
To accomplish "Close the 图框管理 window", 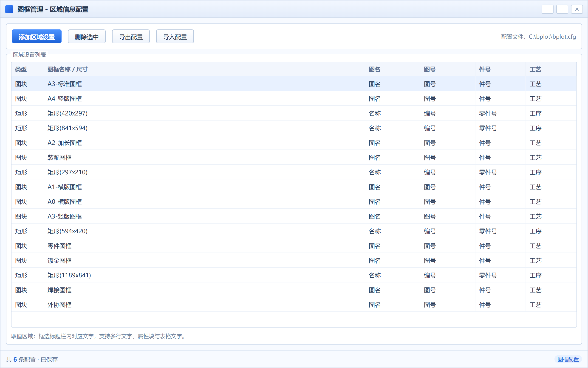I will (577, 9).
